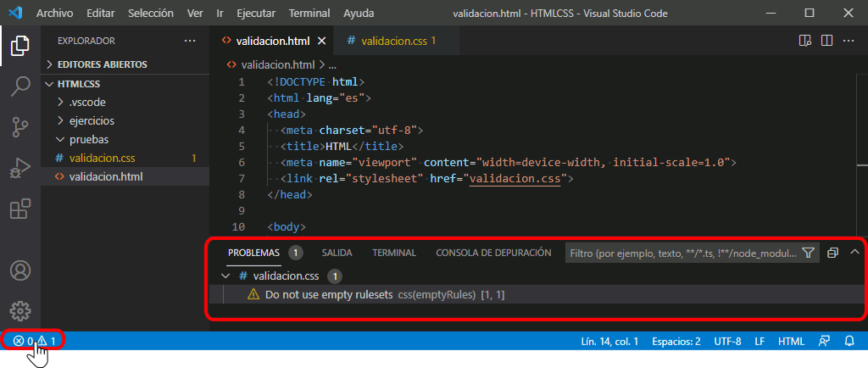Switch to the SALIDA panel tab
This screenshot has width=868, height=368.
(337, 253)
